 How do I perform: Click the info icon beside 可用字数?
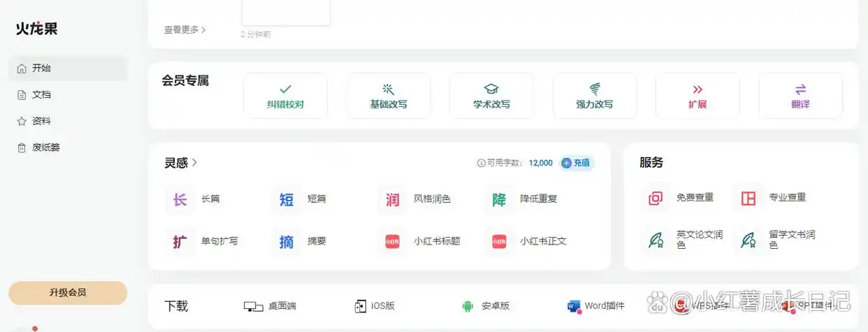point(481,163)
